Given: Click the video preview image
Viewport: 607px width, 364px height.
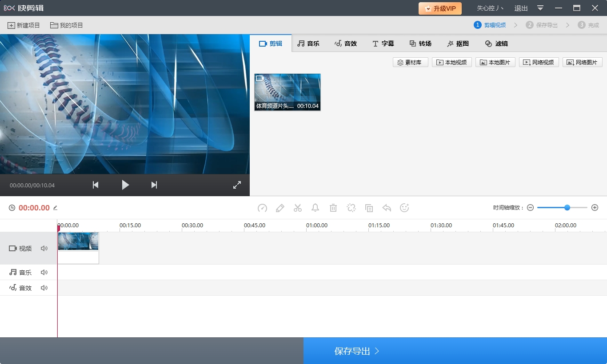Looking at the screenshot, I should pos(125,104).
